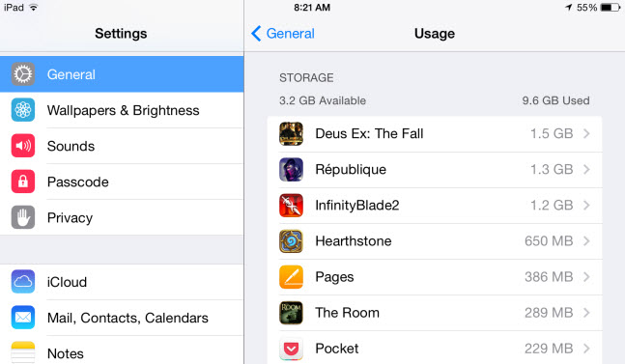This screenshot has width=625, height=364.
Task: Open the Wallpapers & Brightness flower icon
Action: 23,110
